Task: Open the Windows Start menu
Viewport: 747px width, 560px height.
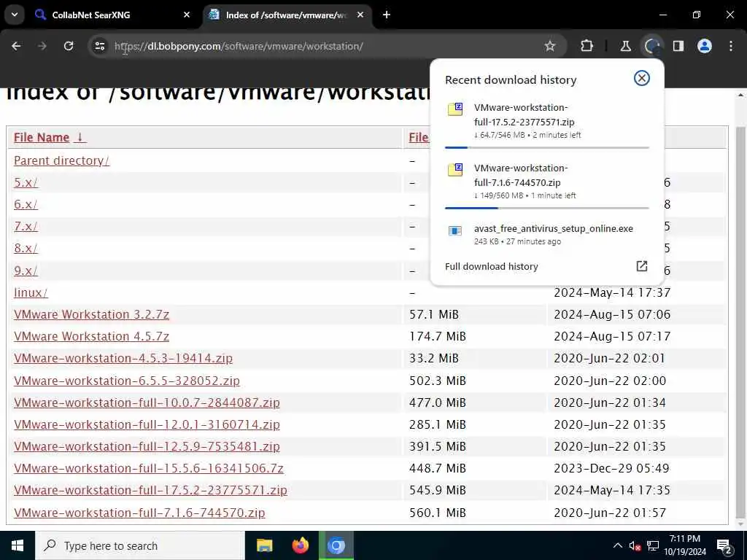Action: pyautogui.click(x=18, y=545)
